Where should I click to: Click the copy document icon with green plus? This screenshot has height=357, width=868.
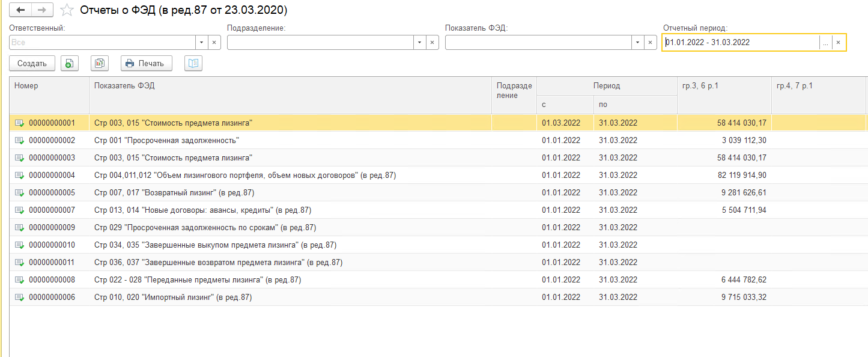coord(70,63)
